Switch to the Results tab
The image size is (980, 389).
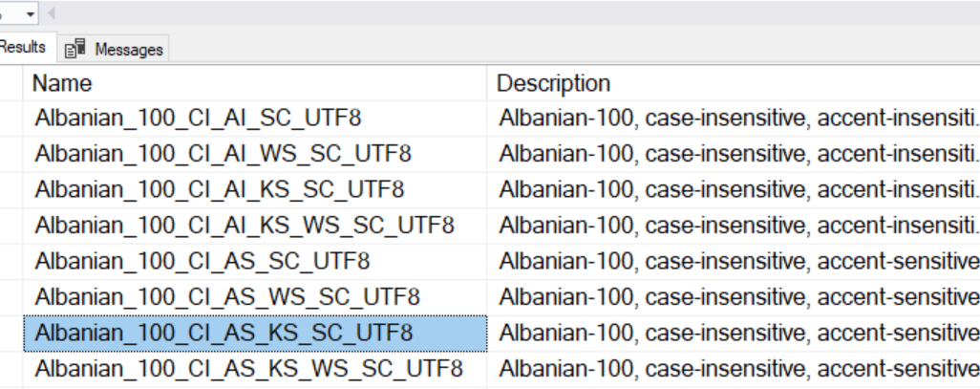[24, 47]
